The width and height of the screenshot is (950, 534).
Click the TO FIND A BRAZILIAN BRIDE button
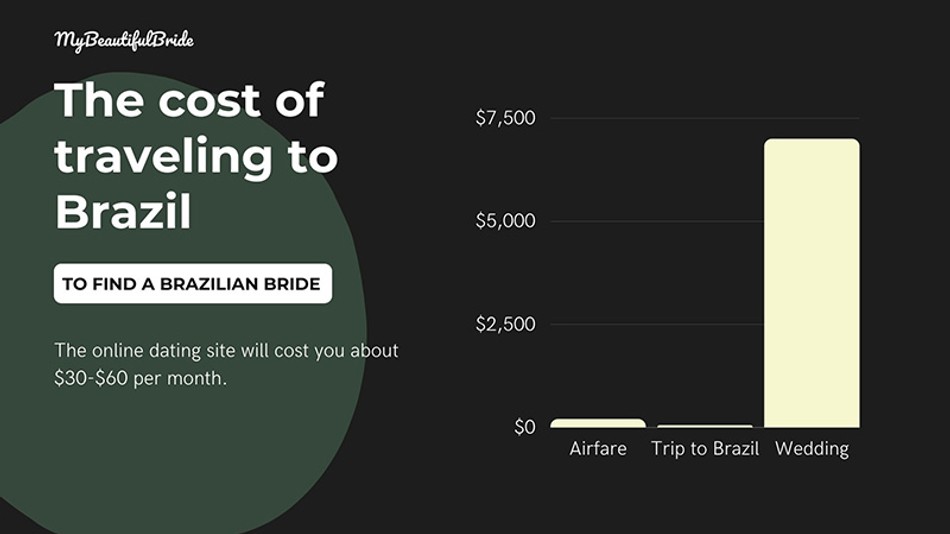(x=193, y=283)
